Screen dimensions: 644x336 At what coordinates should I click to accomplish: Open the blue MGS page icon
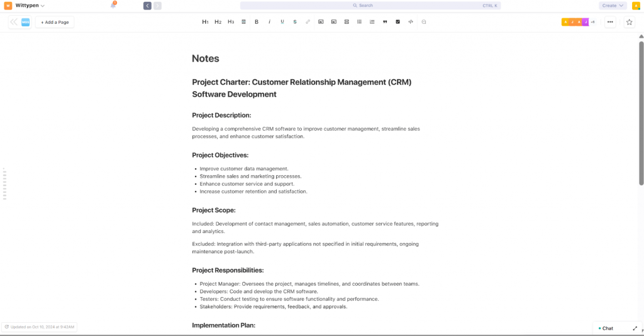25,22
